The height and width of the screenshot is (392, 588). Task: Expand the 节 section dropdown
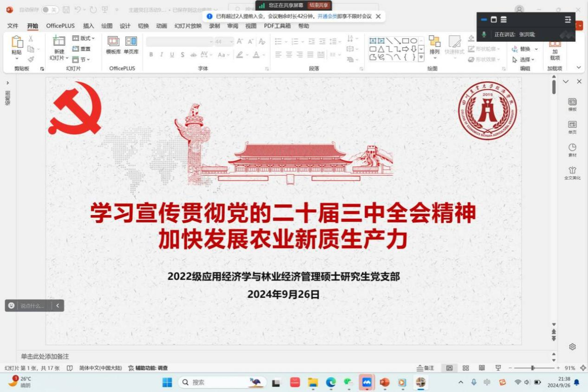pos(82,59)
